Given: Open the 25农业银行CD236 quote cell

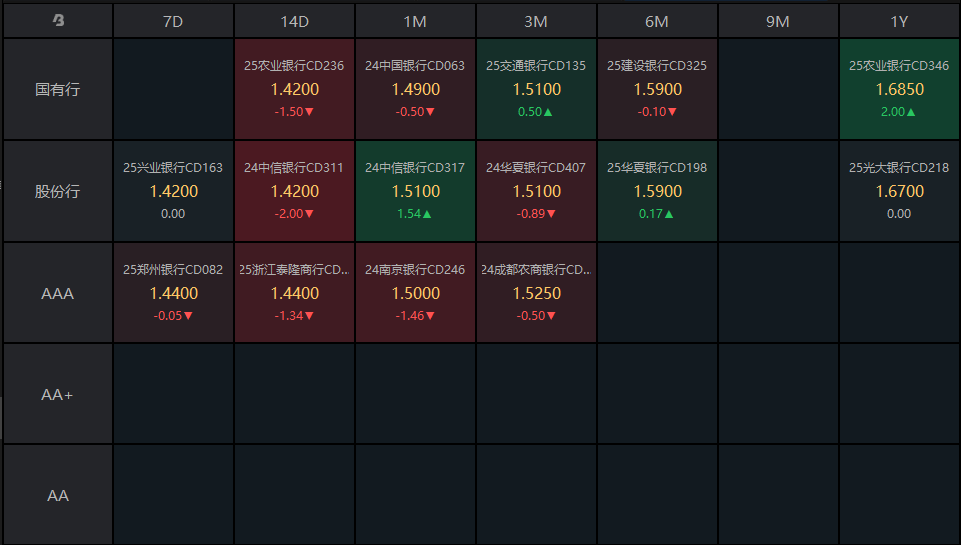Looking at the screenshot, I should pos(294,89).
